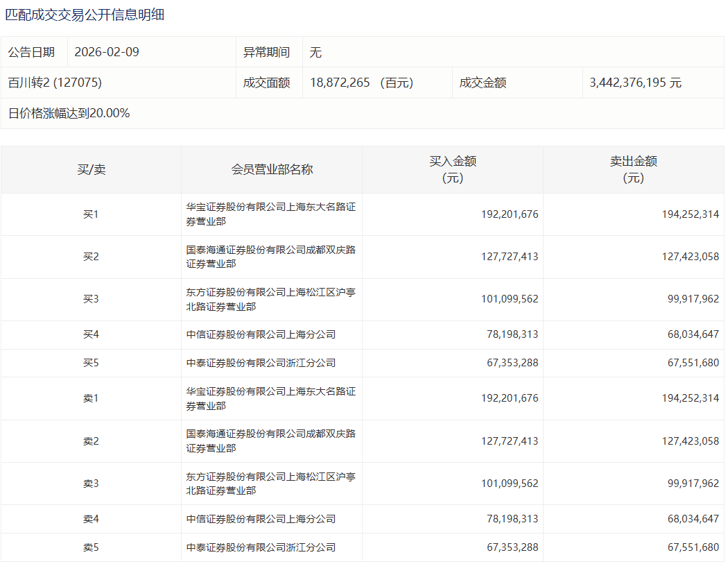
Task: Click the 买/卖 column header
Action: (x=91, y=169)
